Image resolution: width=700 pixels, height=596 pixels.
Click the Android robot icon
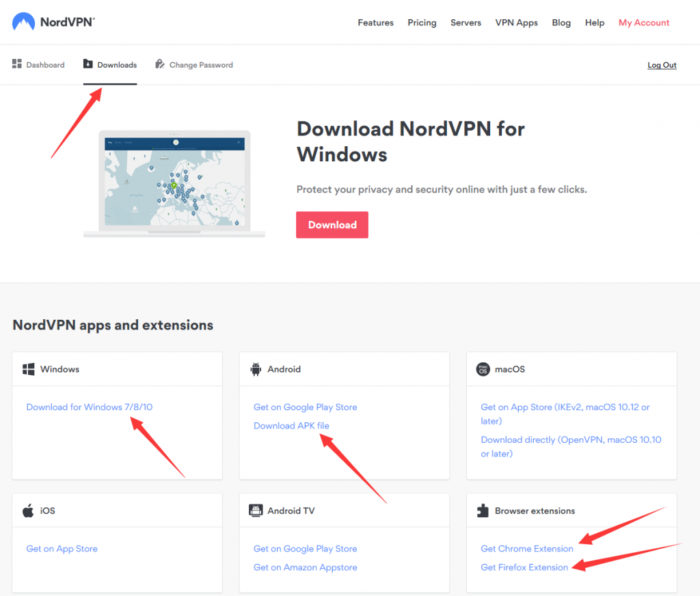coord(256,369)
